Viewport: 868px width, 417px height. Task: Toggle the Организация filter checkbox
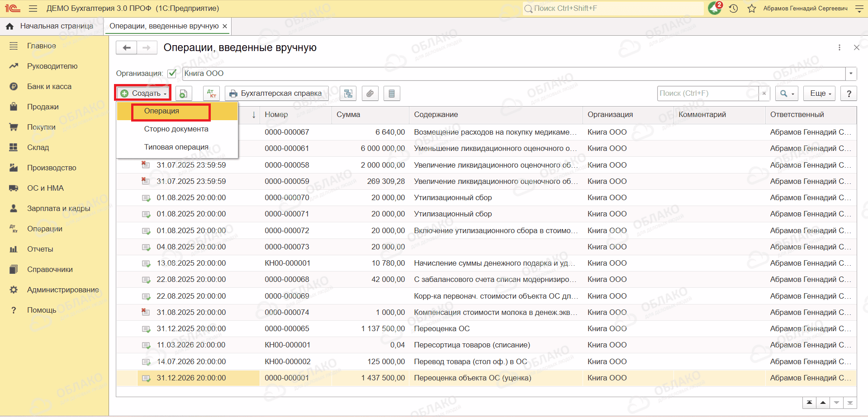(172, 73)
